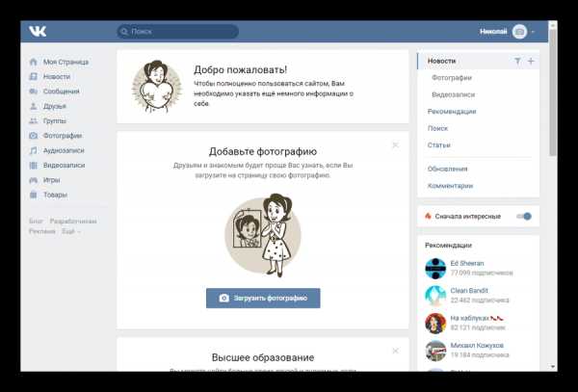The width and height of the screenshot is (578, 392).
Task: Click the magnifier icon in the search bar
Action: tap(124, 32)
